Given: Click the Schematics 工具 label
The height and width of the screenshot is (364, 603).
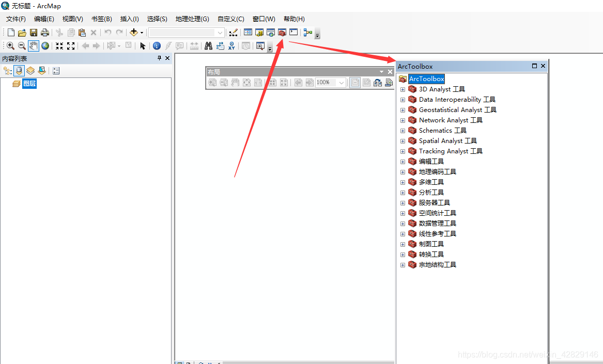Looking at the screenshot, I should pyautogui.click(x=443, y=131).
